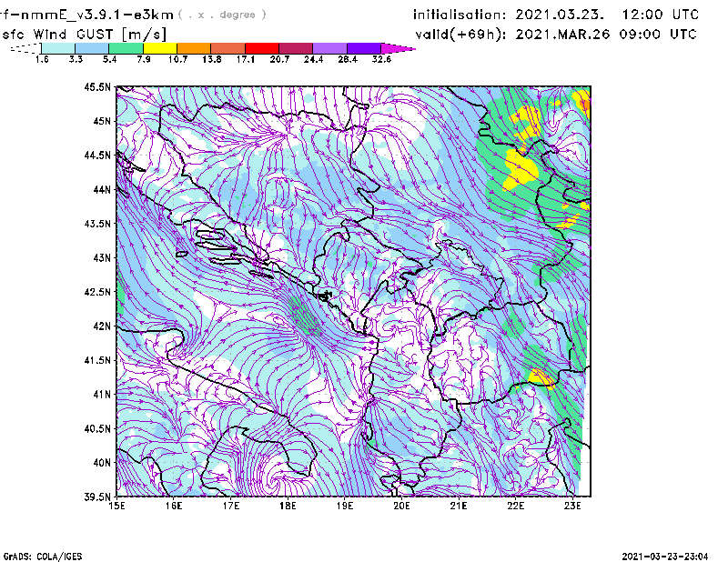Click the dashed white legend start arrow
The height and width of the screenshot is (562, 728).
[25, 48]
